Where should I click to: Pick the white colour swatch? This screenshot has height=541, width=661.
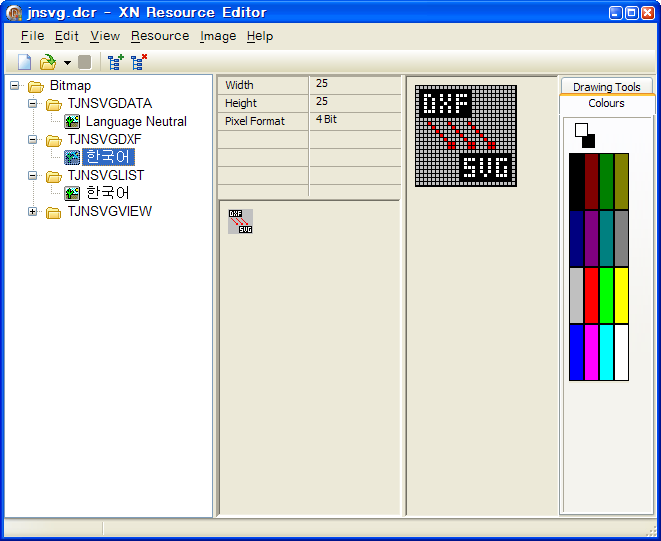pos(621,353)
